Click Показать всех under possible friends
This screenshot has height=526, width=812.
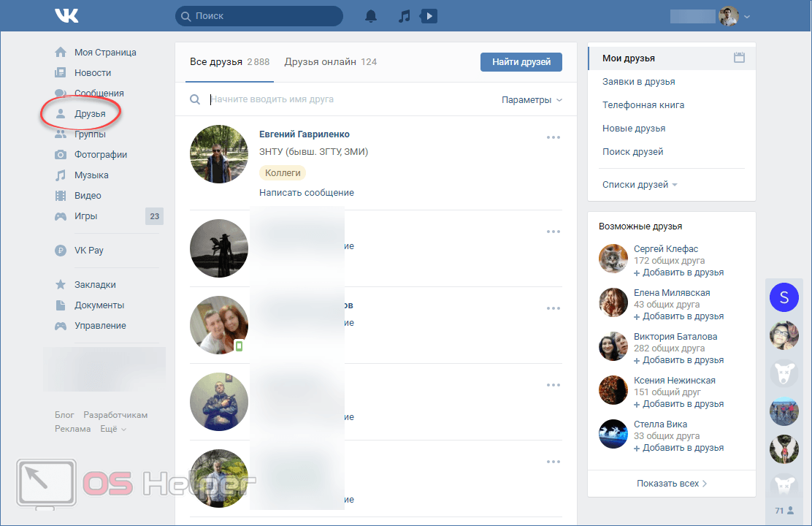click(671, 484)
